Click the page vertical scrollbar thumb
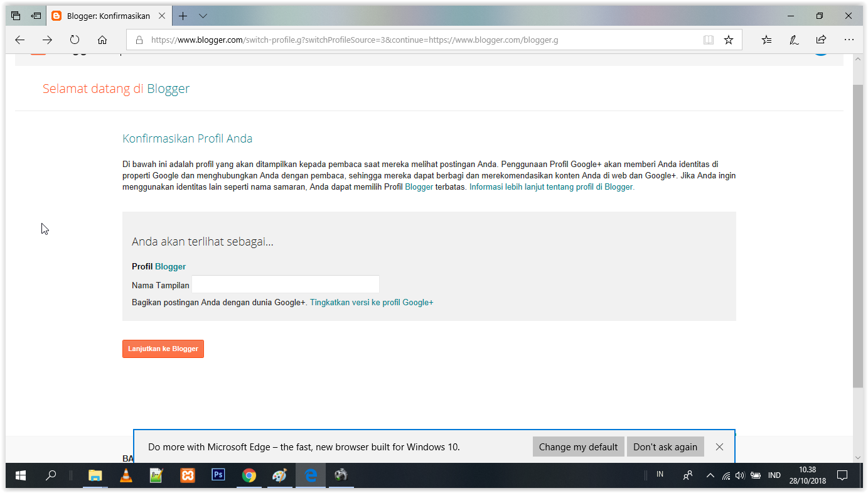Viewport: 868px width, 493px height. tap(858, 236)
